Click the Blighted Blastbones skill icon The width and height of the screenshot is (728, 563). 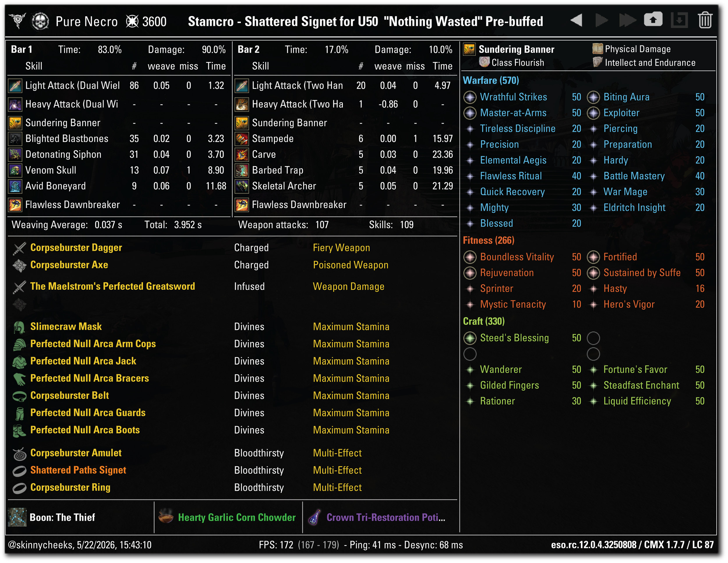tap(15, 139)
